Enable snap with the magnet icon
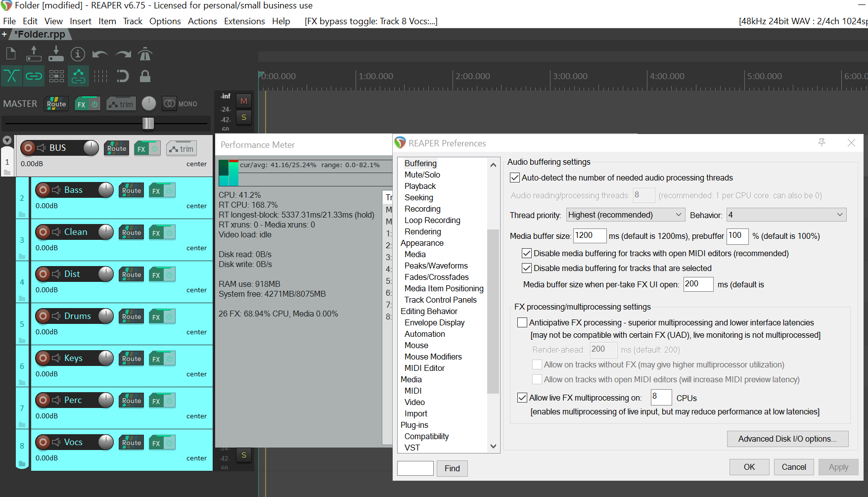Image resolution: width=868 pixels, height=497 pixels. click(122, 76)
